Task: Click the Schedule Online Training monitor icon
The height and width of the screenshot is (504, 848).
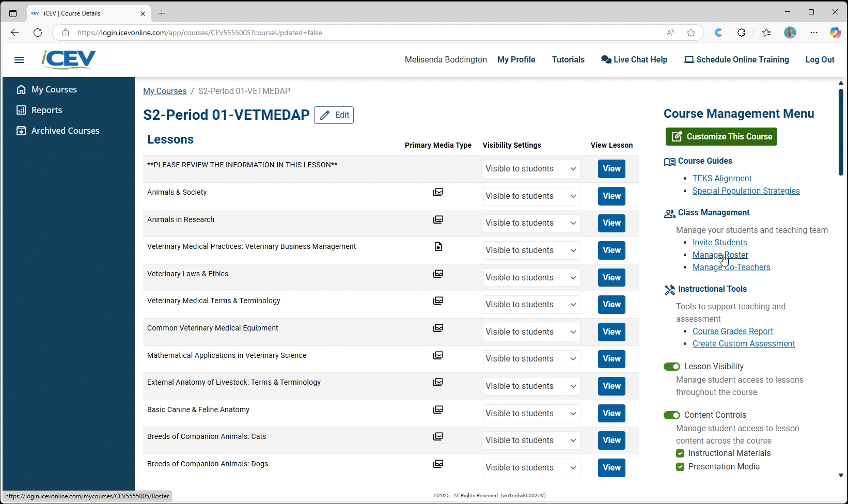Action: tap(688, 59)
